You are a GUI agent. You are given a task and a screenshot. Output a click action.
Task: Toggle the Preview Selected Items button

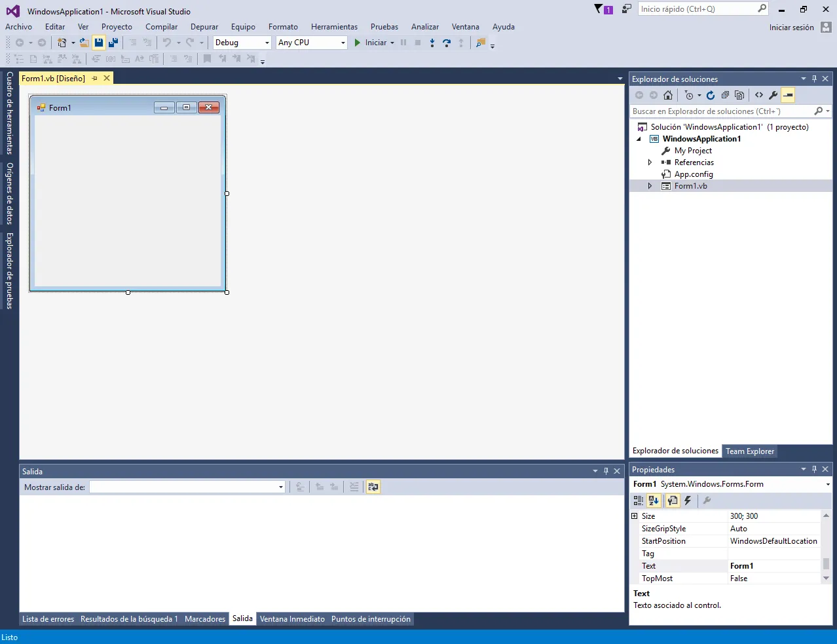click(x=788, y=95)
